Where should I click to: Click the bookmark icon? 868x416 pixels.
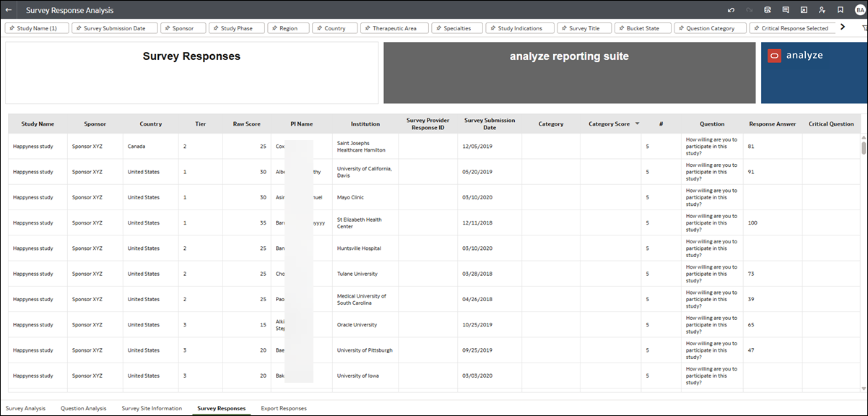tap(840, 10)
